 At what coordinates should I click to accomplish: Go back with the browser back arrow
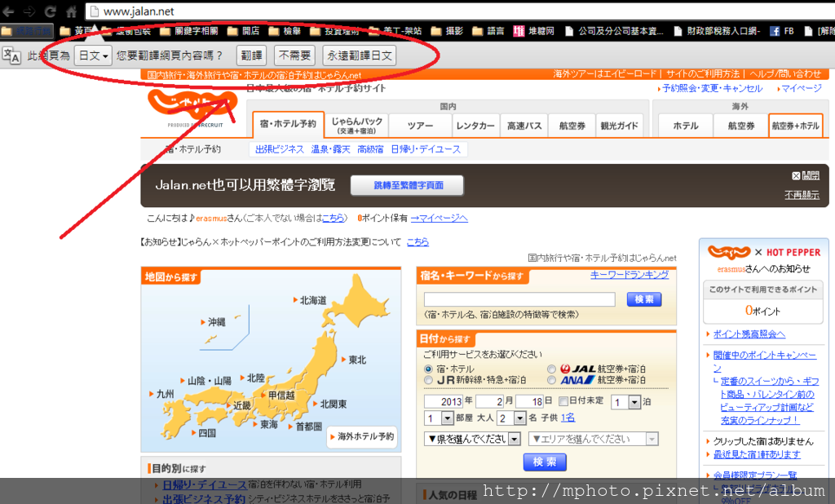coord(8,11)
